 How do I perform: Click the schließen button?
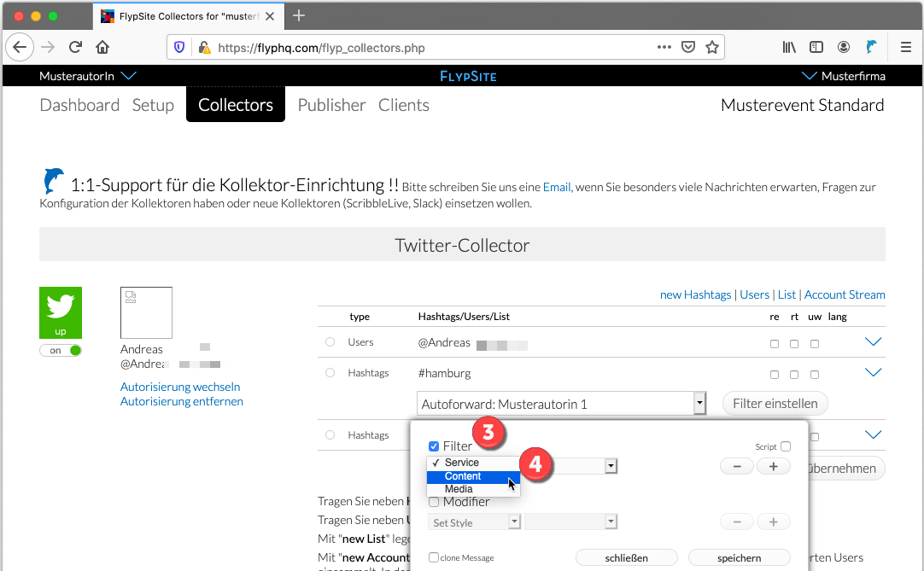pos(627,557)
